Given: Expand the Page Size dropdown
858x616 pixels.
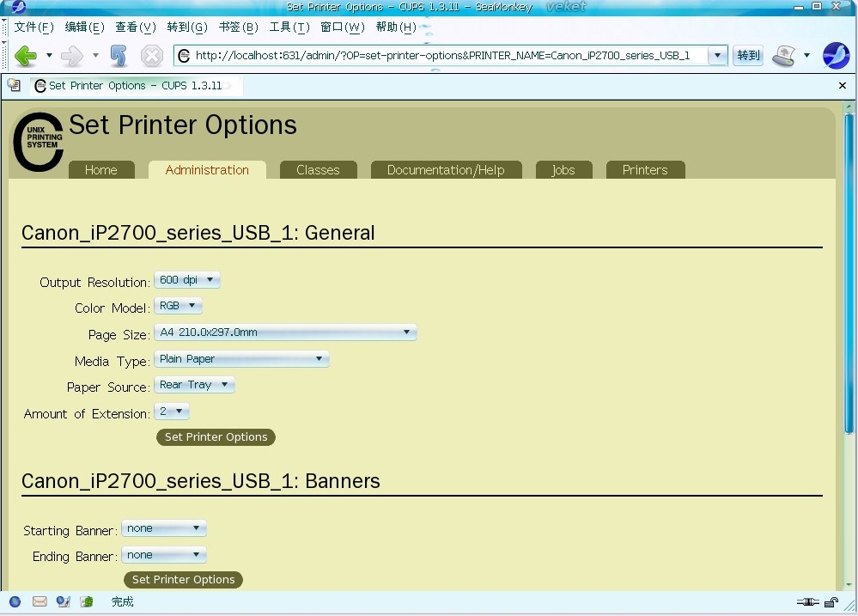Looking at the screenshot, I should tap(285, 332).
